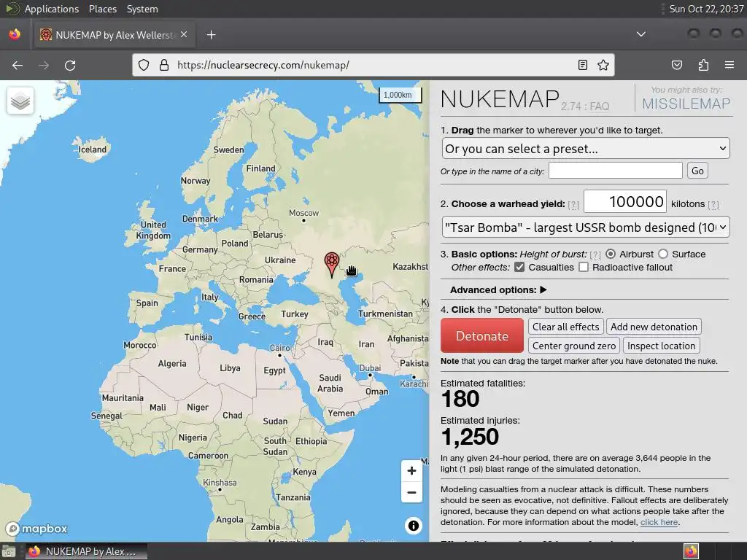Reload the current page

70,65
